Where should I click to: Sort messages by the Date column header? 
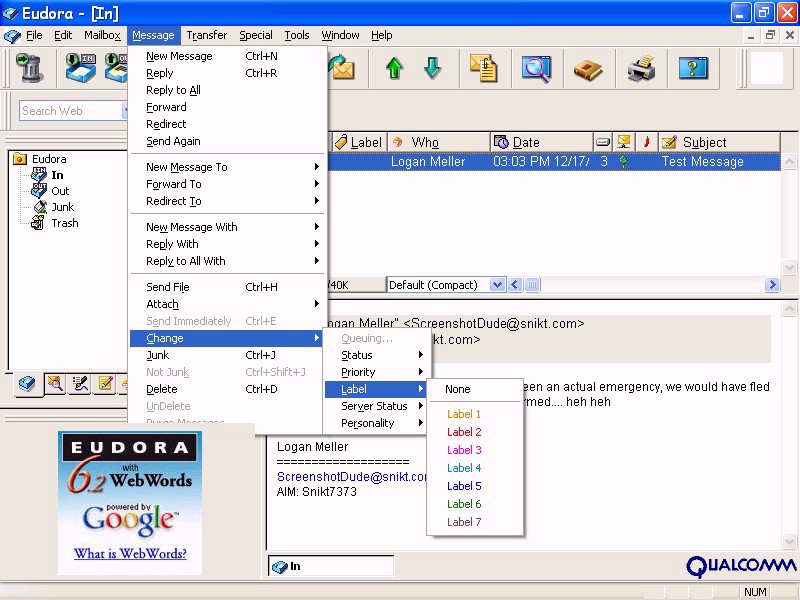542,142
